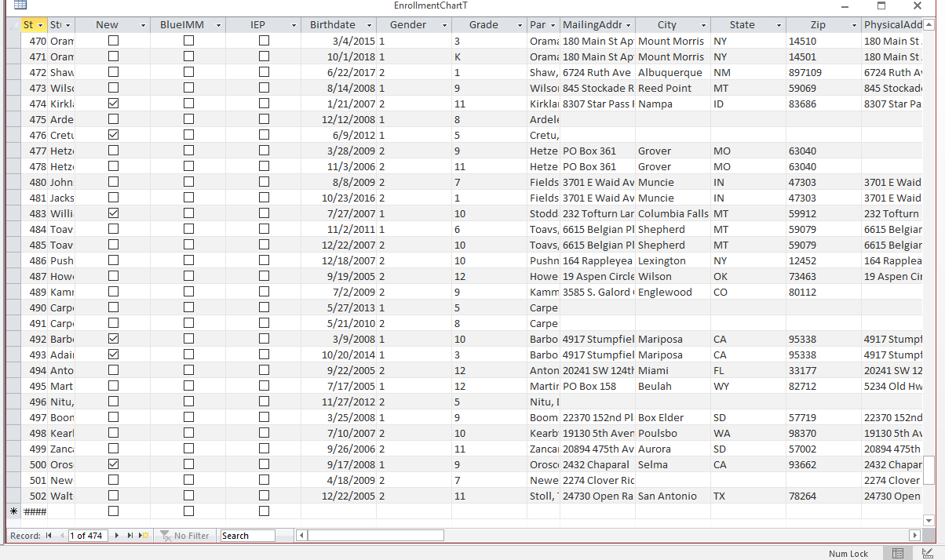
Task: Create new blank record button
Action: (144, 536)
